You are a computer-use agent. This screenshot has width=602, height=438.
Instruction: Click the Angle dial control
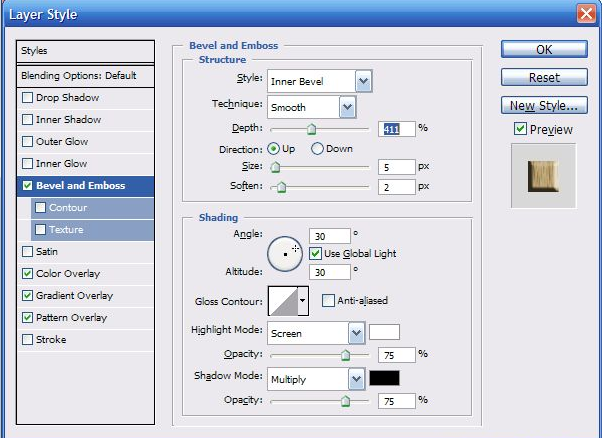point(285,253)
